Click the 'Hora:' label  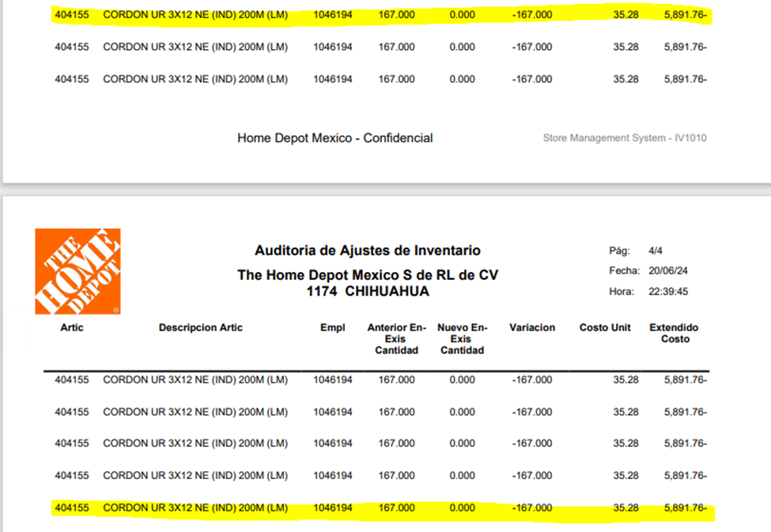point(622,292)
